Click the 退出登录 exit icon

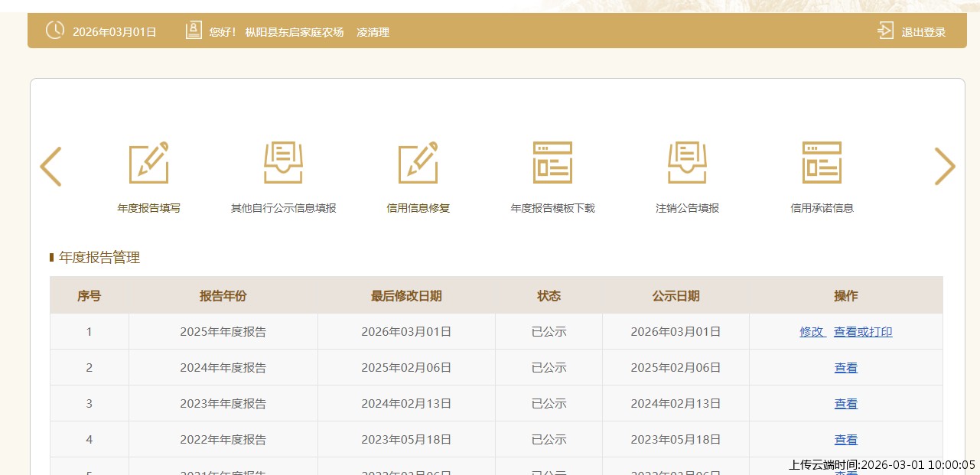pos(885,31)
